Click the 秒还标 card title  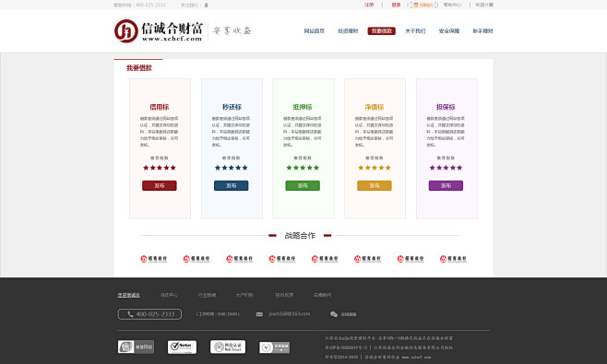(232, 107)
